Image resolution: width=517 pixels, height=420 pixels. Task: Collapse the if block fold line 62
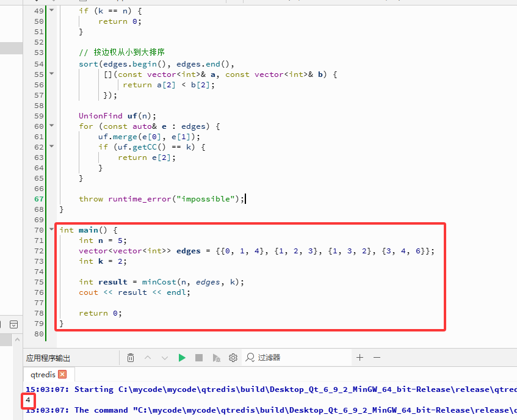[x=51, y=146]
